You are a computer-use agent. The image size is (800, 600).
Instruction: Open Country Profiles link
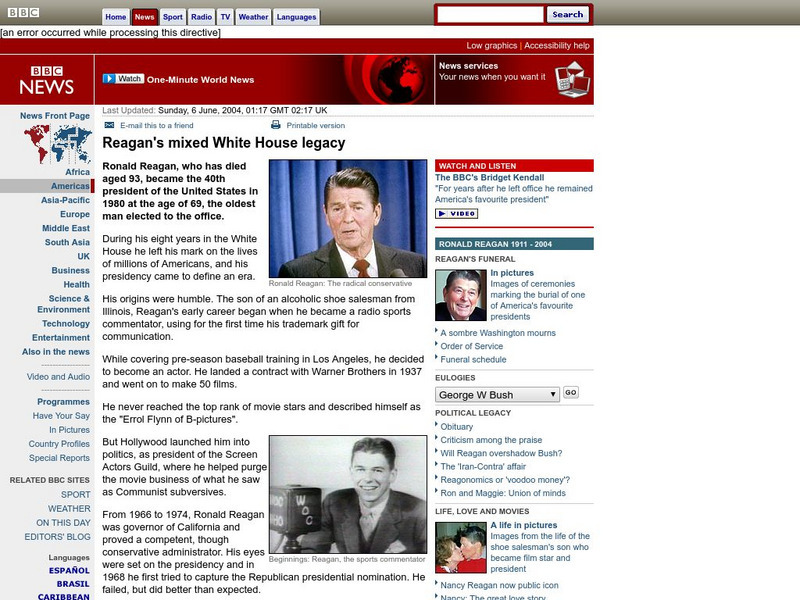click(x=59, y=444)
